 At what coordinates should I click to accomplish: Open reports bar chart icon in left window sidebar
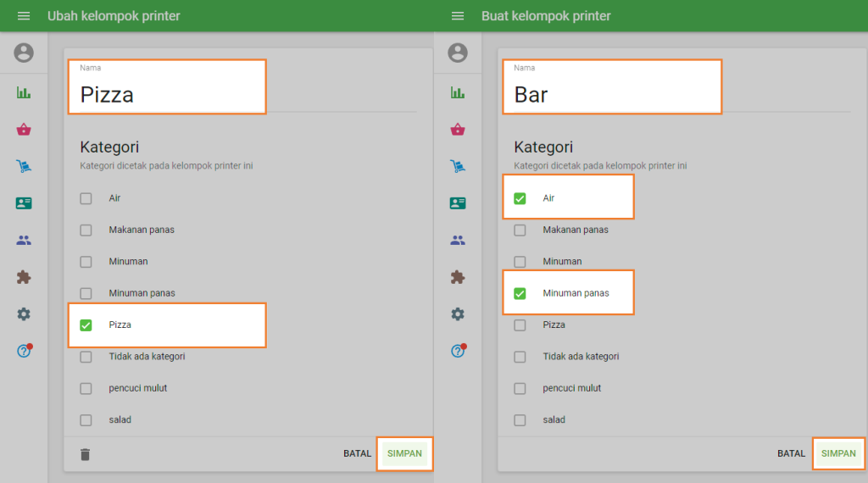[24, 92]
